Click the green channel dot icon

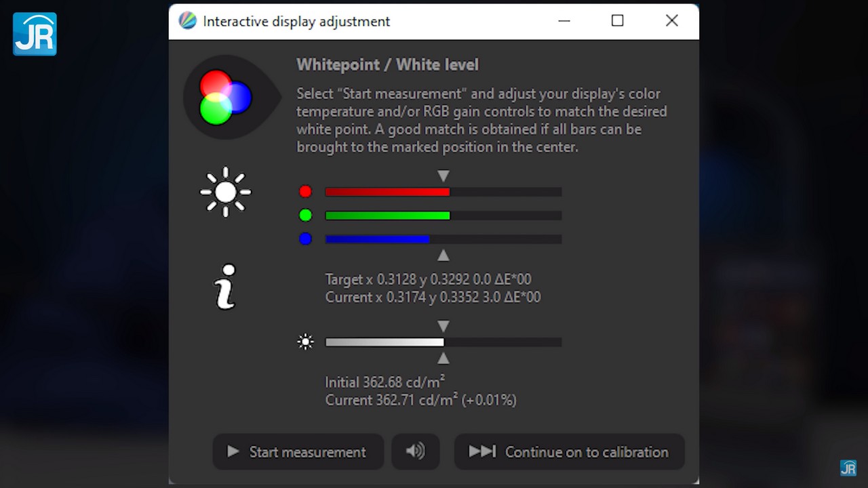[305, 216]
